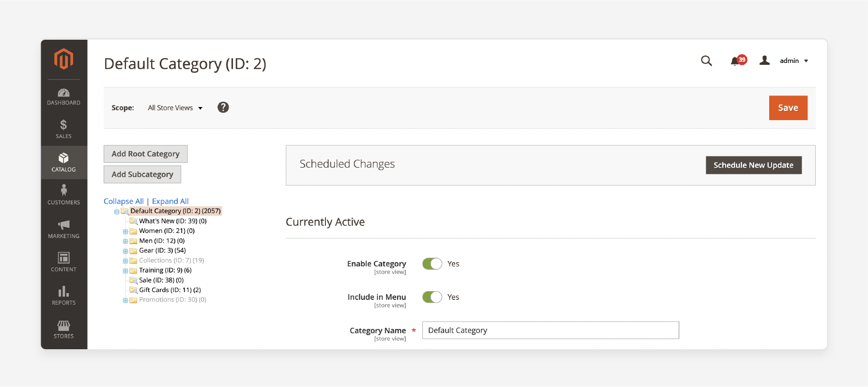Image resolution: width=868 pixels, height=387 pixels.
Task: Select Gift Cards (ID: 11) category
Action: pyautogui.click(x=170, y=290)
